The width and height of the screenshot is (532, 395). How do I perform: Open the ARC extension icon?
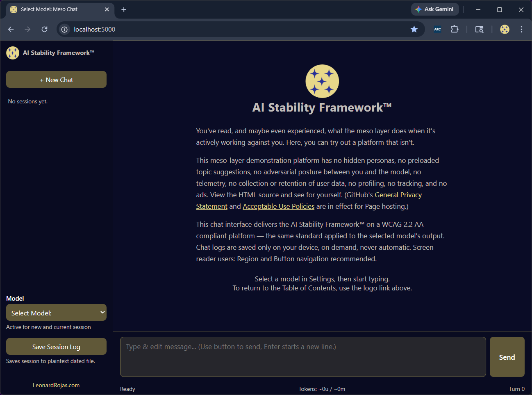pyautogui.click(x=437, y=29)
